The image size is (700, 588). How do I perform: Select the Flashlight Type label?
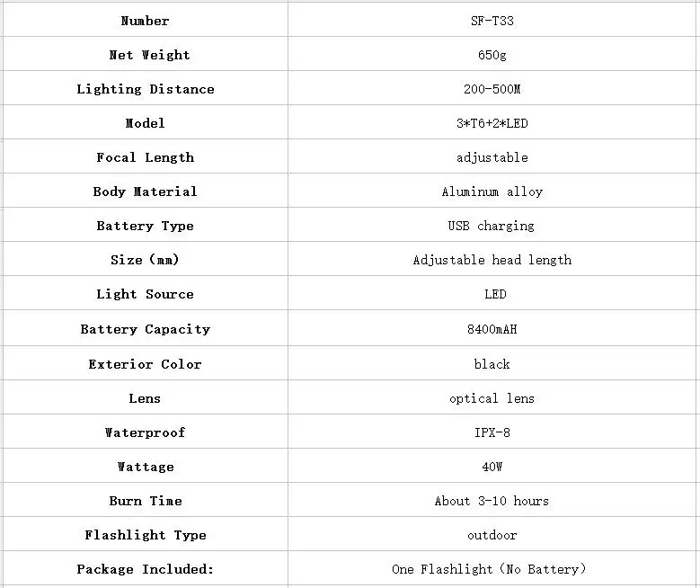coord(146,535)
